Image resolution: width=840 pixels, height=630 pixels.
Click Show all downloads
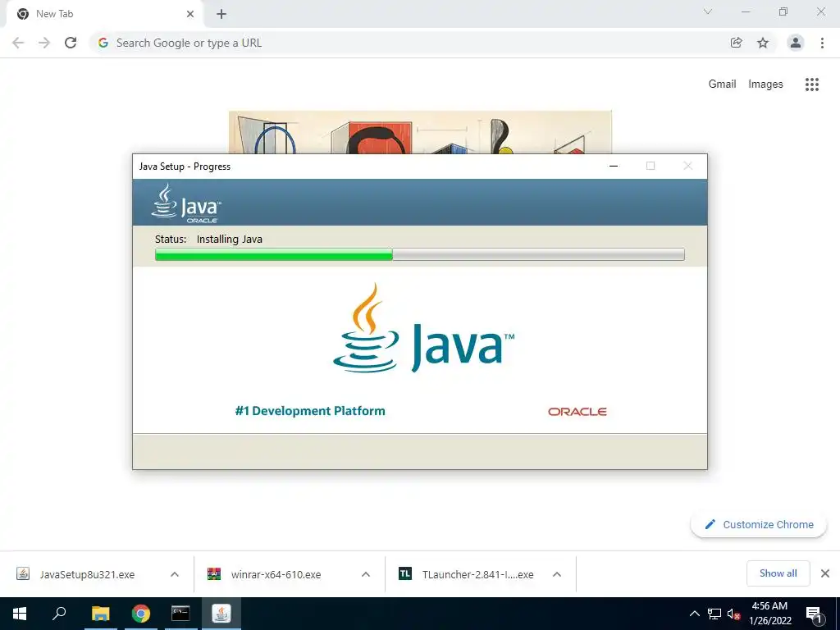tap(778, 573)
